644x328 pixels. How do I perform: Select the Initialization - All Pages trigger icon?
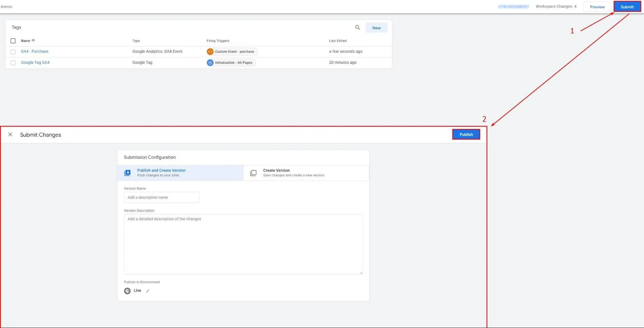[210, 62]
